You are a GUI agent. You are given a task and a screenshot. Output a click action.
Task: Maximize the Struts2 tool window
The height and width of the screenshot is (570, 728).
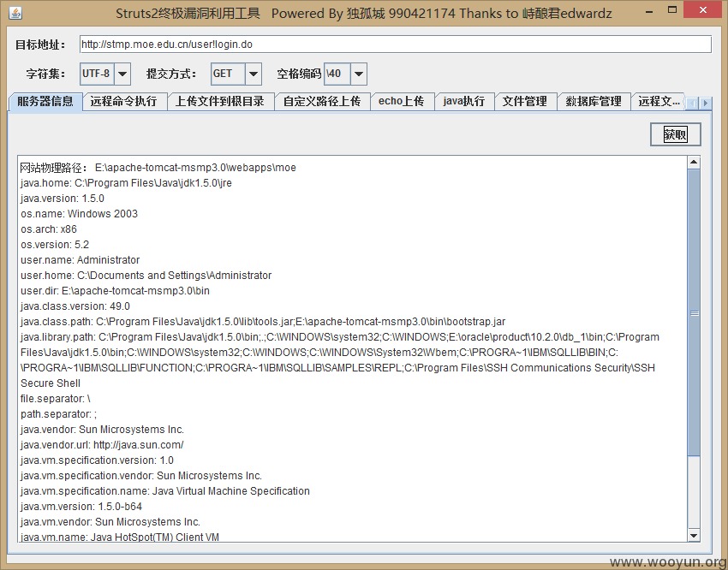pyautogui.click(x=672, y=10)
